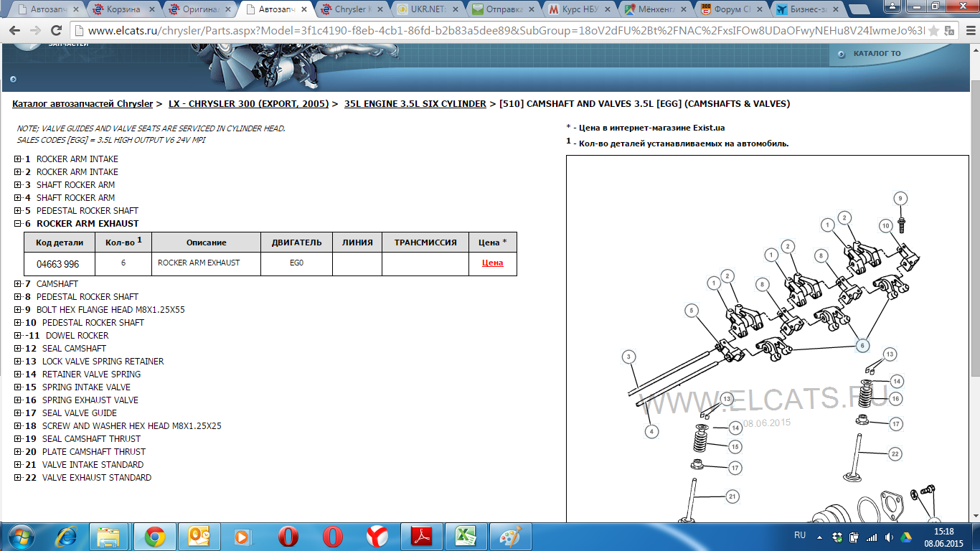Expand row 12 SEAL CAMSHAFT
Screen dimensions: 980x551
(x=18, y=349)
